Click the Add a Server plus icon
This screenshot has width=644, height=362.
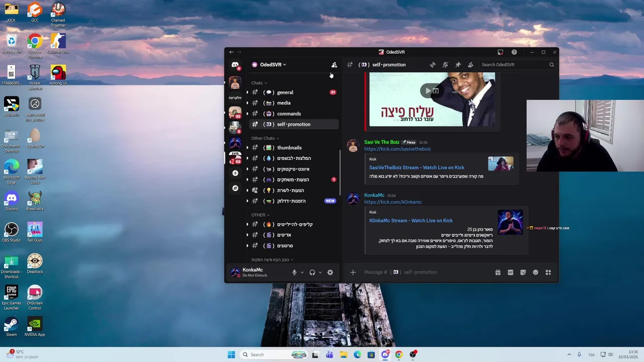tap(235, 173)
